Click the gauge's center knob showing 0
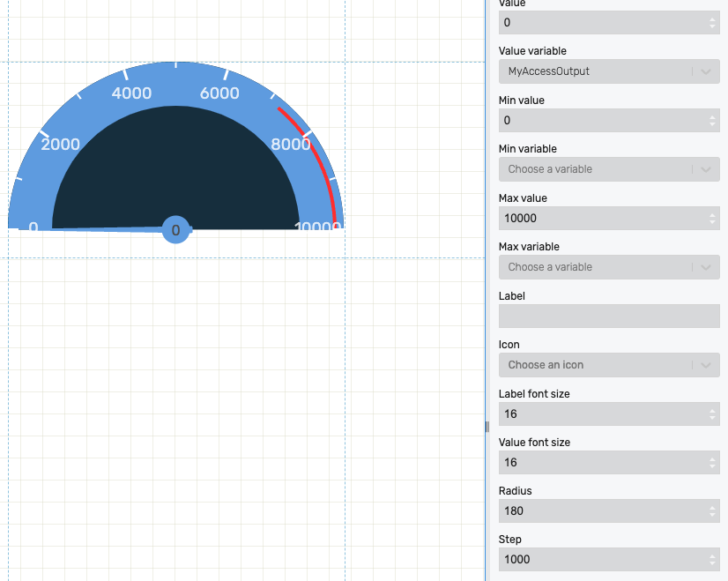Image resolution: width=728 pixels, height=581 pixels. [176, 230]
